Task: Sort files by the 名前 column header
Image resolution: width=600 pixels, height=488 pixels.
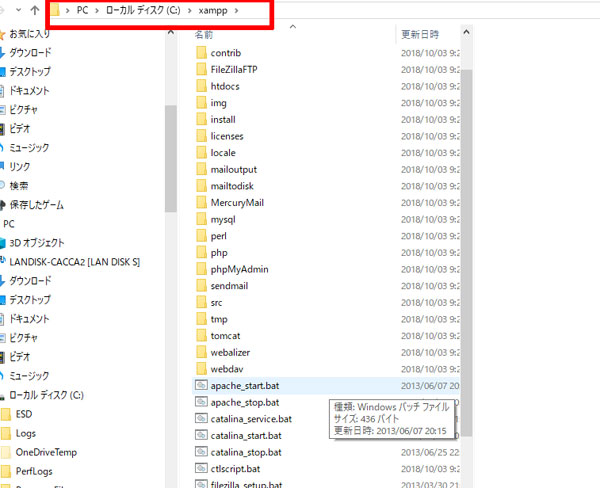Action: pos(204,35)
